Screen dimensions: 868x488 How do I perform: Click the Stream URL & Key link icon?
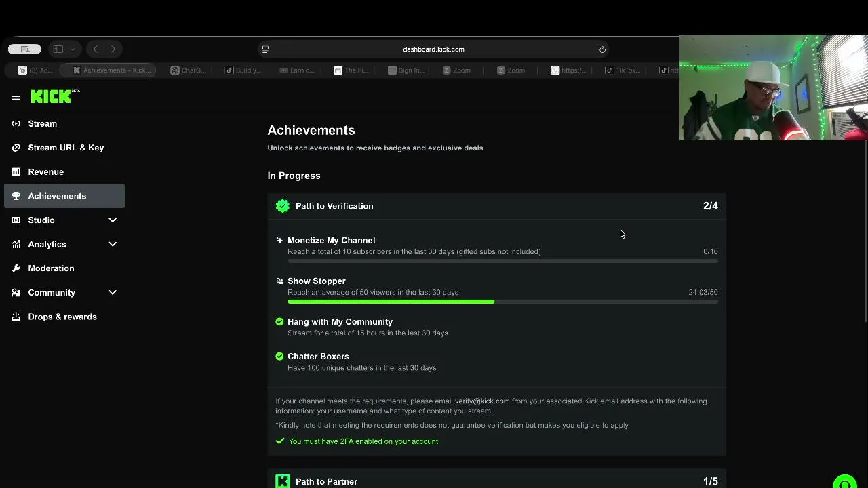coord(16,148)
